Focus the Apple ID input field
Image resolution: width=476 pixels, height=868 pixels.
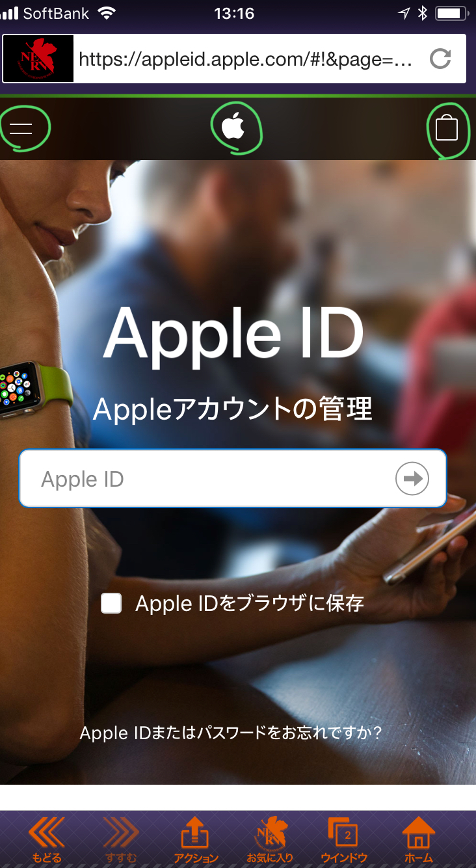(x=233, y=478)
